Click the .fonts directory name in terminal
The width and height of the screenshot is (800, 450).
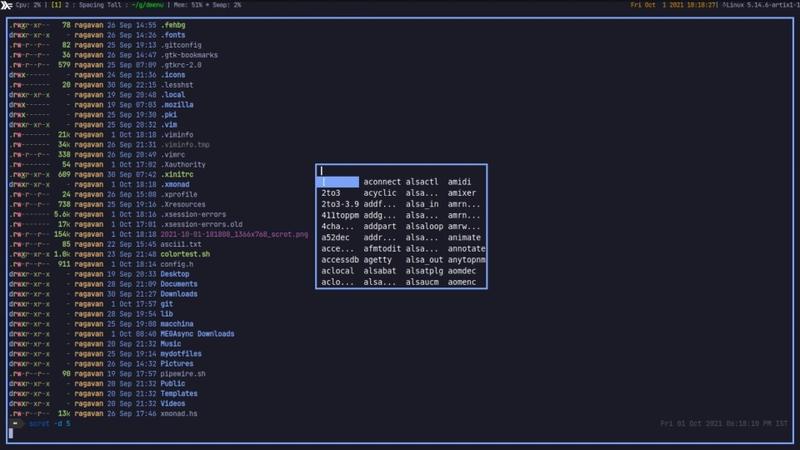click(173, 35)
